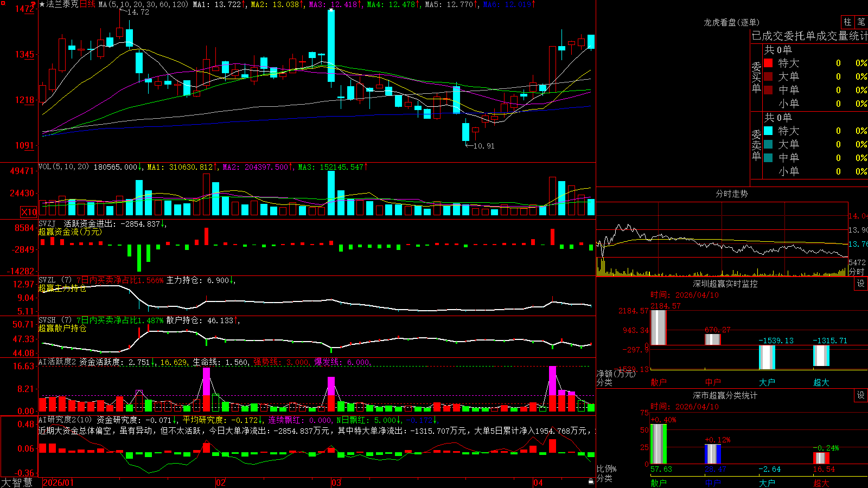Viewport: 868px width, 488px height.
Task: Click the red 超大 bar showing -0.24%
Action: pos(821,458)
